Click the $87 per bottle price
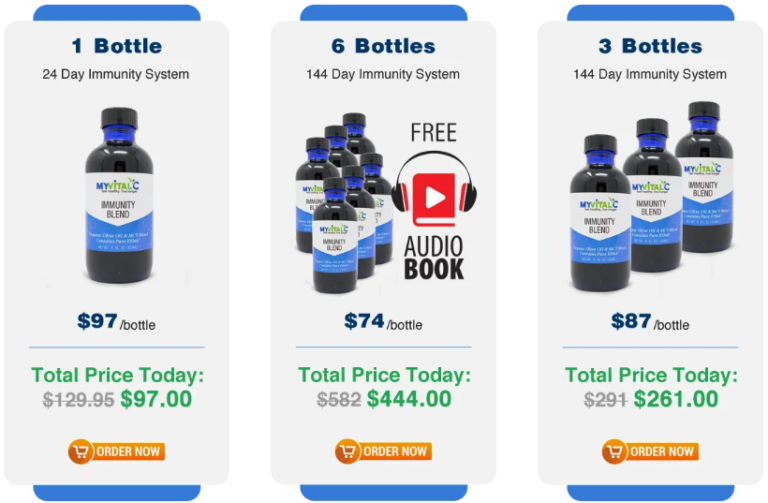 coord(650,322)
